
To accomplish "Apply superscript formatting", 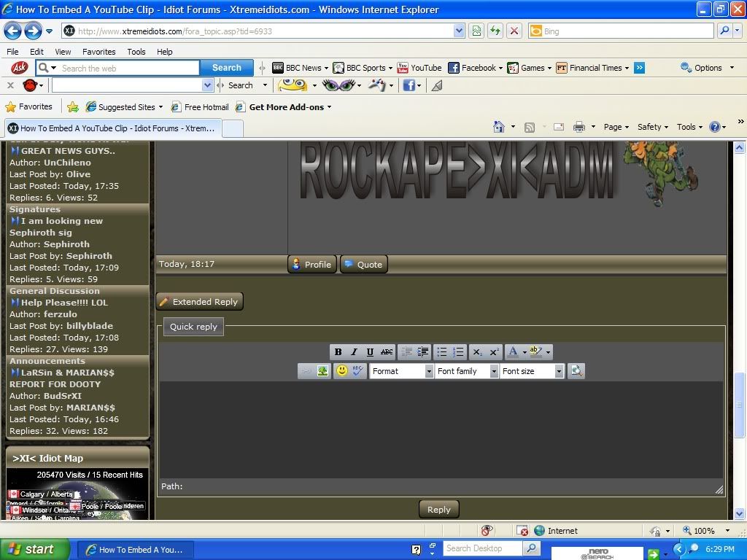I will [494, 352].
